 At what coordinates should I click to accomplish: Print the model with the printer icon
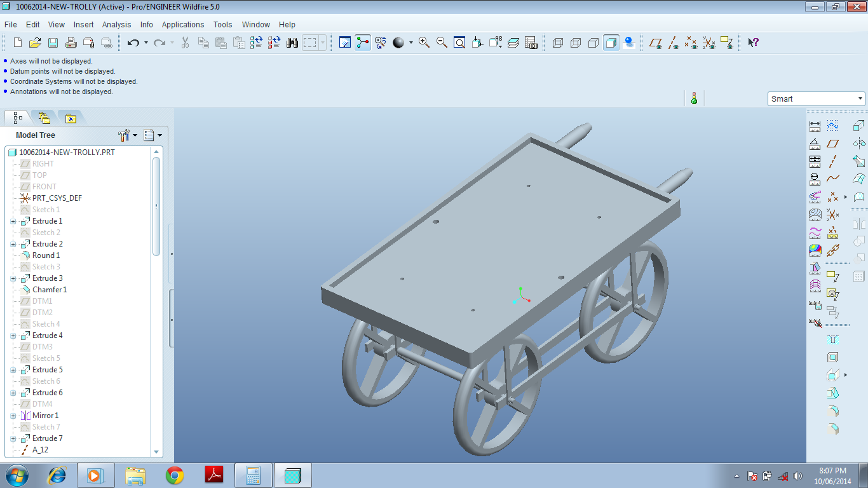pos(71,43)
